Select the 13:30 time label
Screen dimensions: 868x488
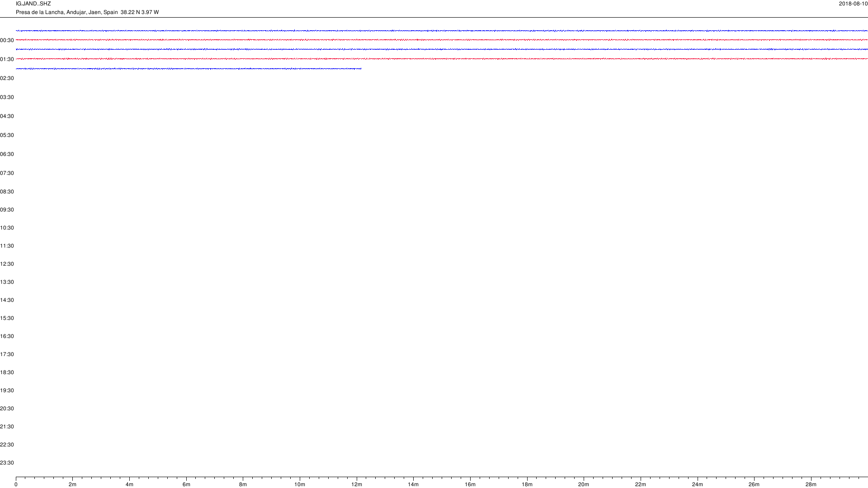tap(7, 282)
